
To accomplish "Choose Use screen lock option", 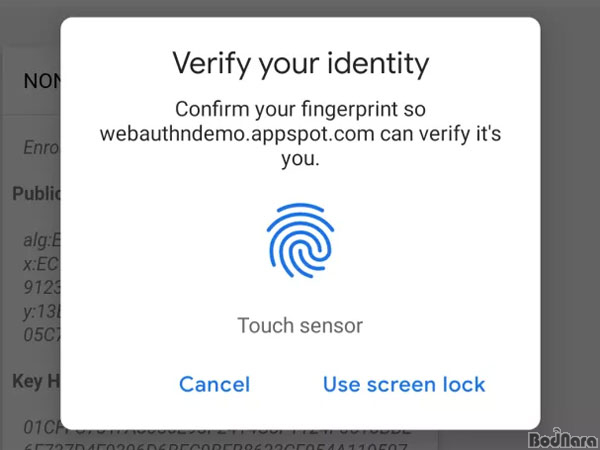I will (404, 384).
